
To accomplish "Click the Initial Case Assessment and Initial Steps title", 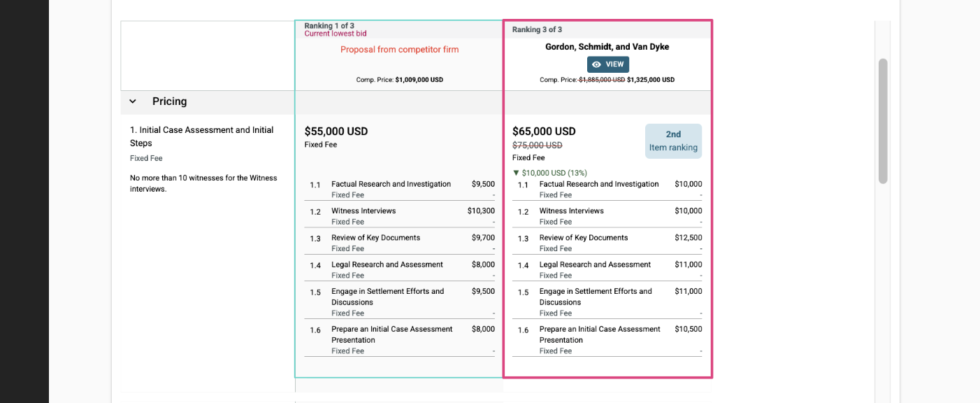I will (x=202, y=136).
